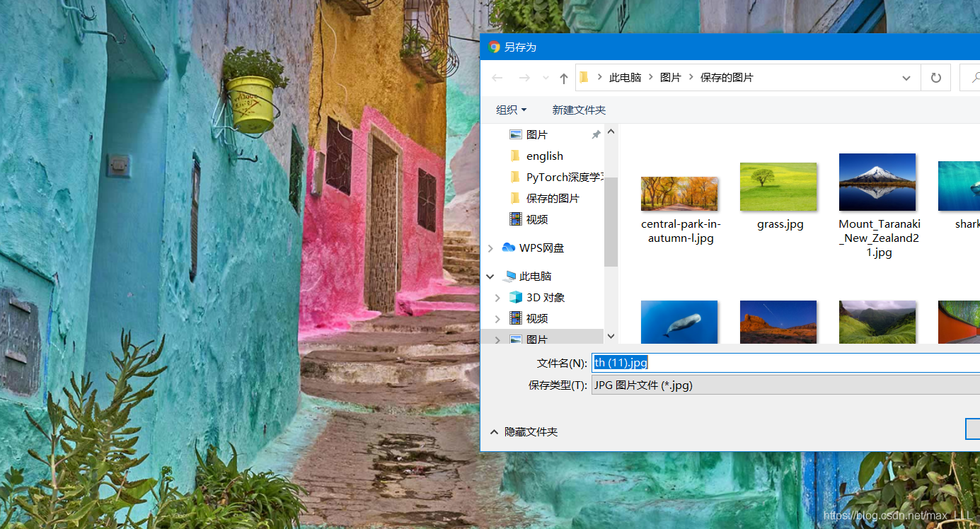
Task: Expand the 此电脑 tree node
Action: (x=490, y=276)
